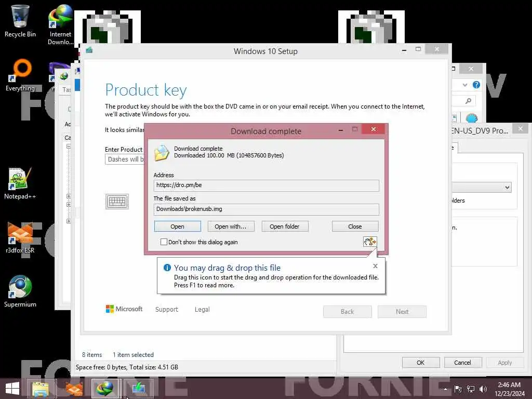
Task: Click Open with... button
Action: point(231,227)
